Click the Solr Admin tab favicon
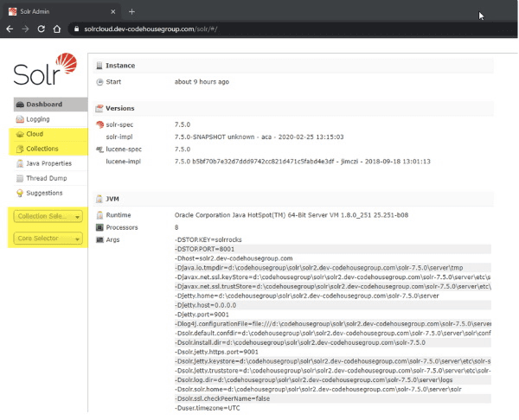Screen dimensions: 519x420 click(13, 11)
